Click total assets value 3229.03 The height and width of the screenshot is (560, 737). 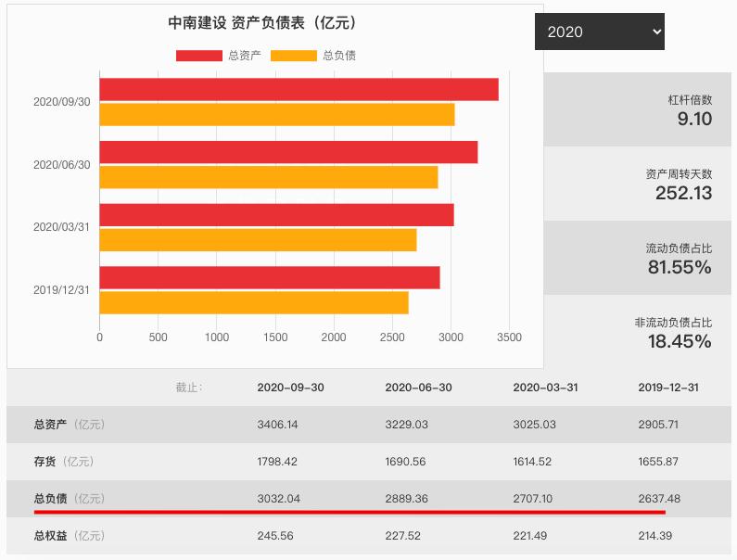pyautogui.click(x=407, y=425)
